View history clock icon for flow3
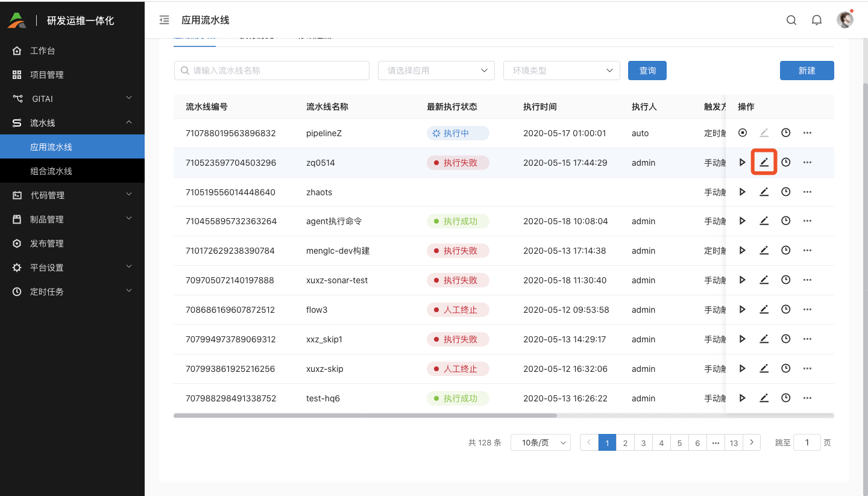Screen dimensions: 868x496 [x=786, y=309]
